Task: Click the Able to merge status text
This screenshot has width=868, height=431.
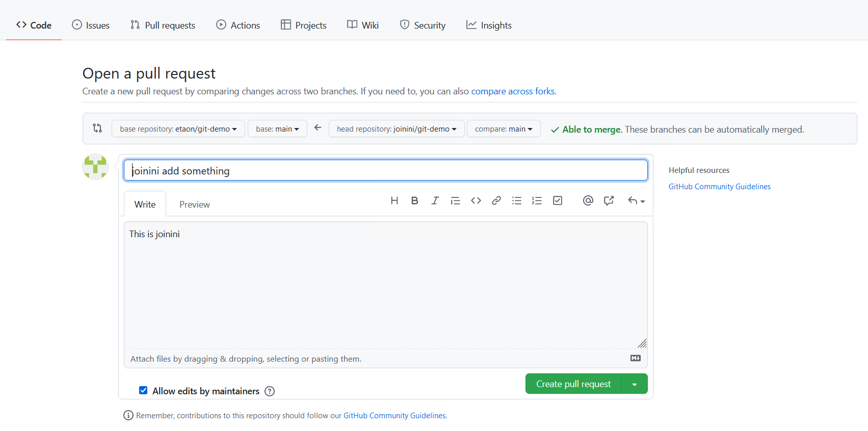Action: (592, 130)
